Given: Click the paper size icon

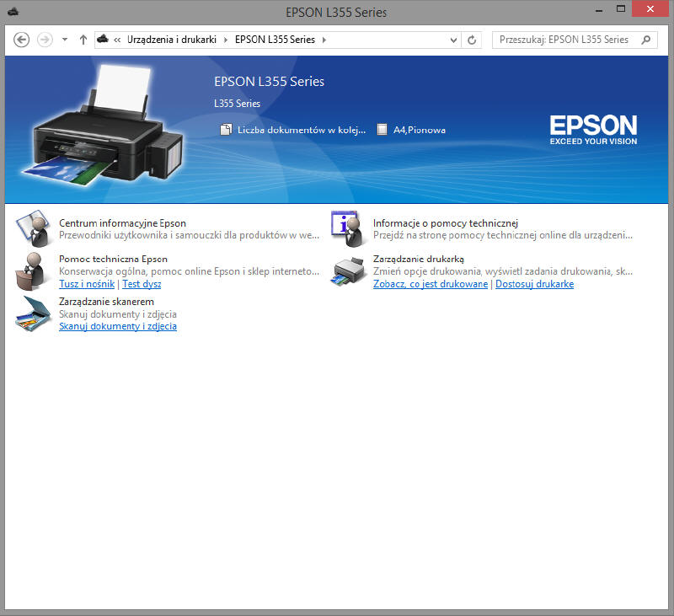Looking at the screenshot, I should [382, 130].
